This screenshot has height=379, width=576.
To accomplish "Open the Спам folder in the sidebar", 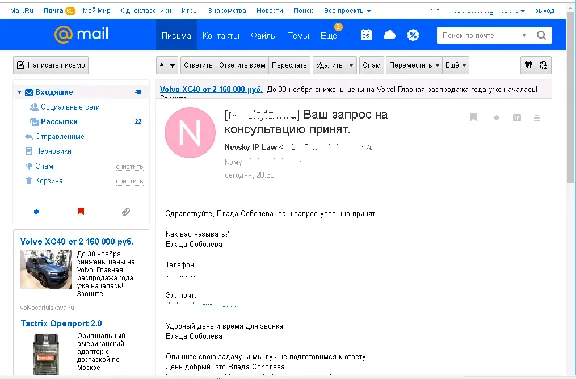I will 44,166.
